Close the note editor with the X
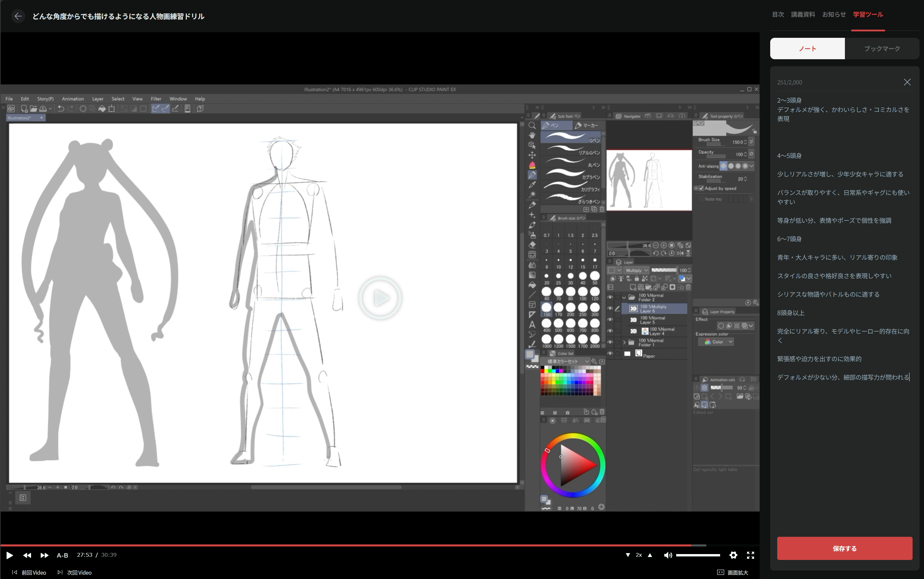 [907, 82]
